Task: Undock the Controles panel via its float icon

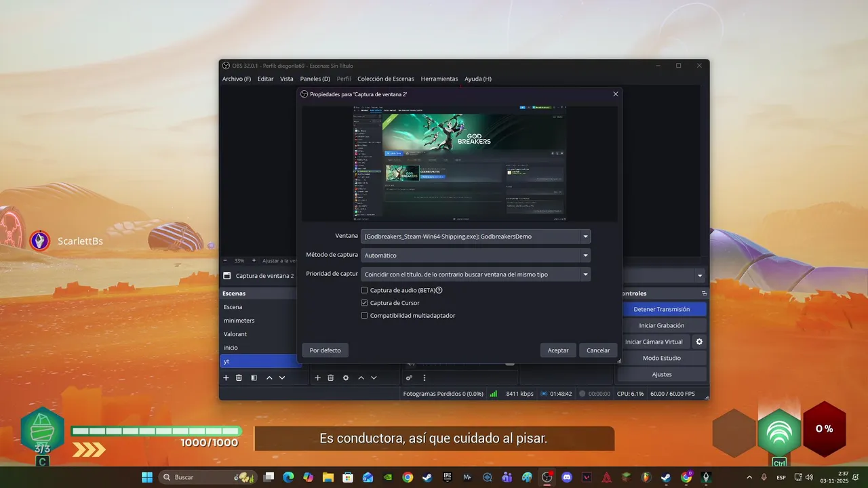Action: (704, 293)
